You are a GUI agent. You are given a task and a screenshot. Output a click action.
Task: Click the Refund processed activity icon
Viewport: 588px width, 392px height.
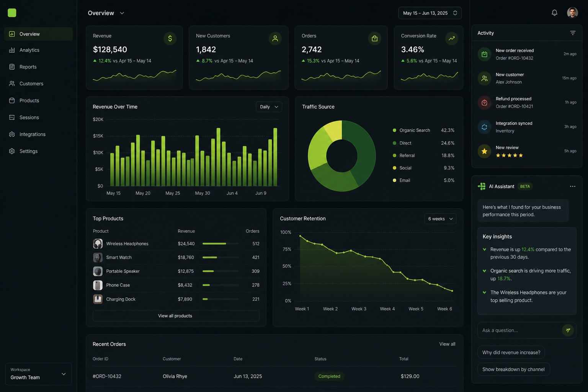pos(484,103)
